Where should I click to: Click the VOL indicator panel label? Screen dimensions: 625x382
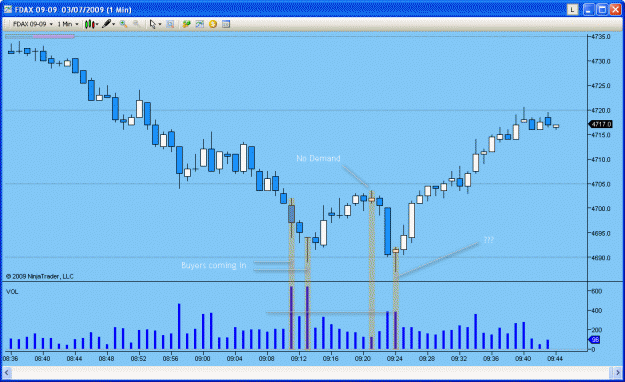tap(12, 292)
